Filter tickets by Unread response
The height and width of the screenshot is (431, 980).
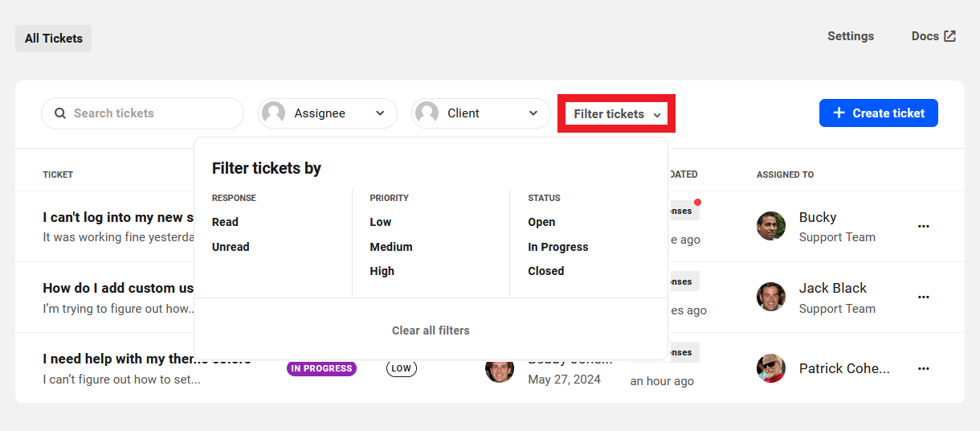231,247
